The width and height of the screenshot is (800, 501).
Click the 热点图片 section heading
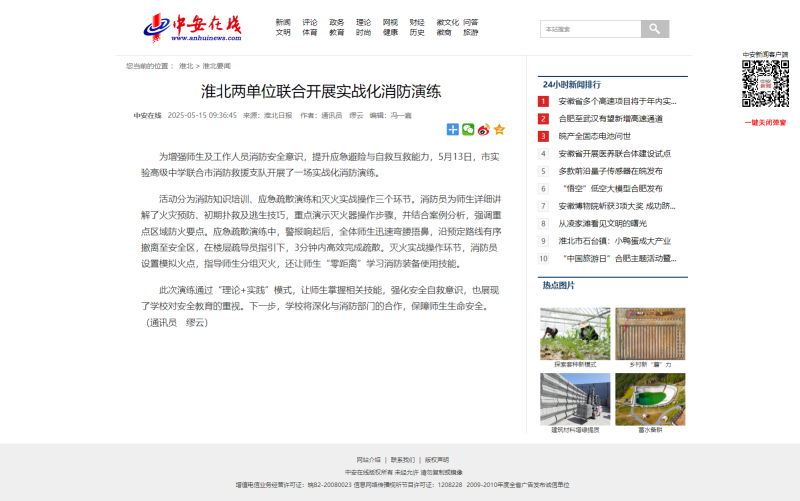pos(558,285)
